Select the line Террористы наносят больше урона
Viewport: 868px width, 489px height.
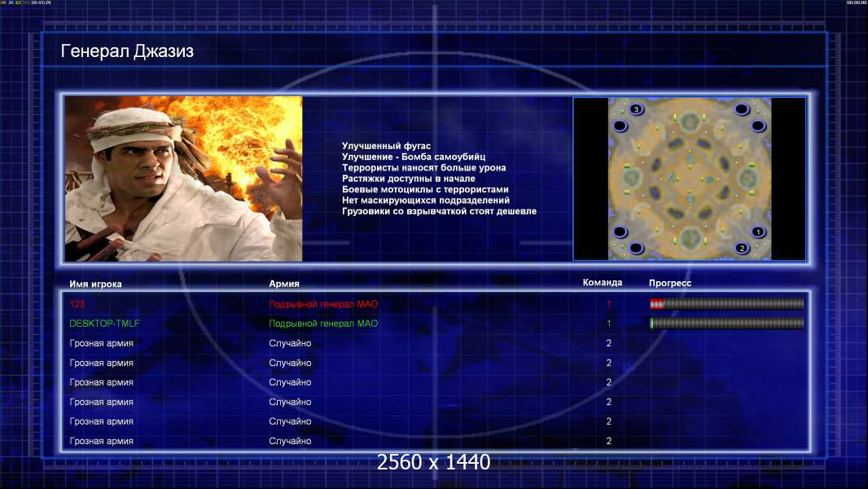pos(423,167)
